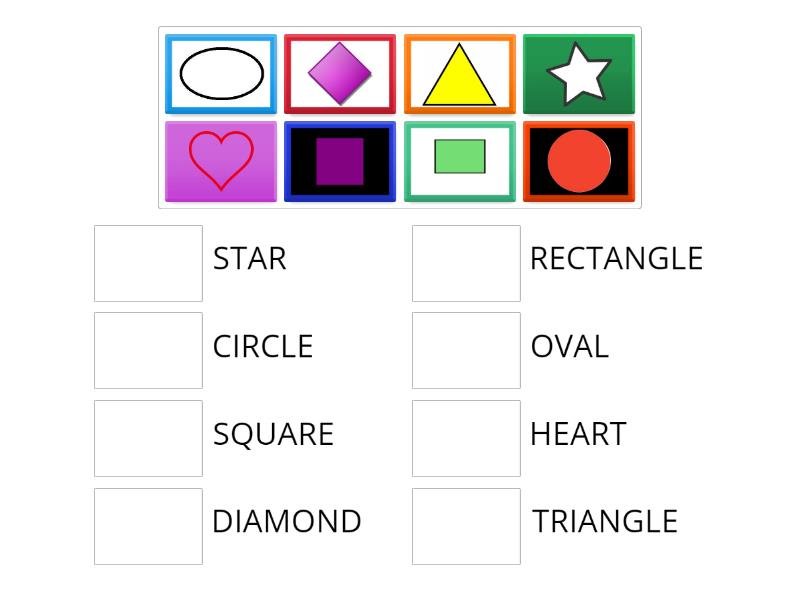800x600 pixels.
Task: Click the answer box next to OVAL
Action: (x=466, y=347)
